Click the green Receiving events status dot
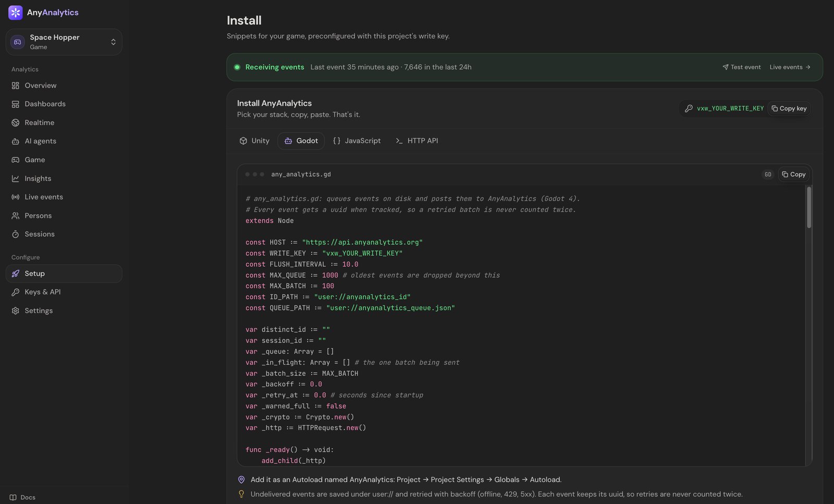This screenshot has height=504, width=834. point(237,67)
